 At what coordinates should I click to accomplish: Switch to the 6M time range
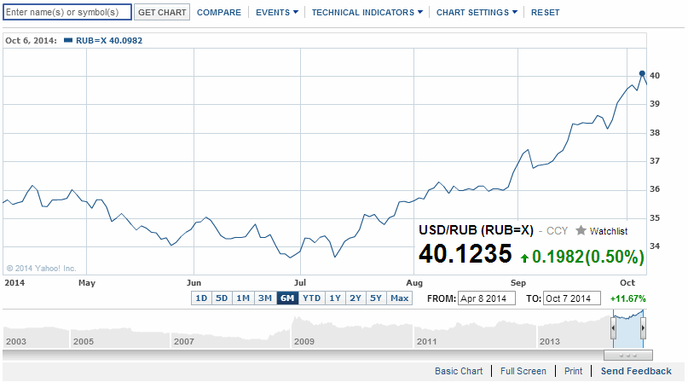287,298
